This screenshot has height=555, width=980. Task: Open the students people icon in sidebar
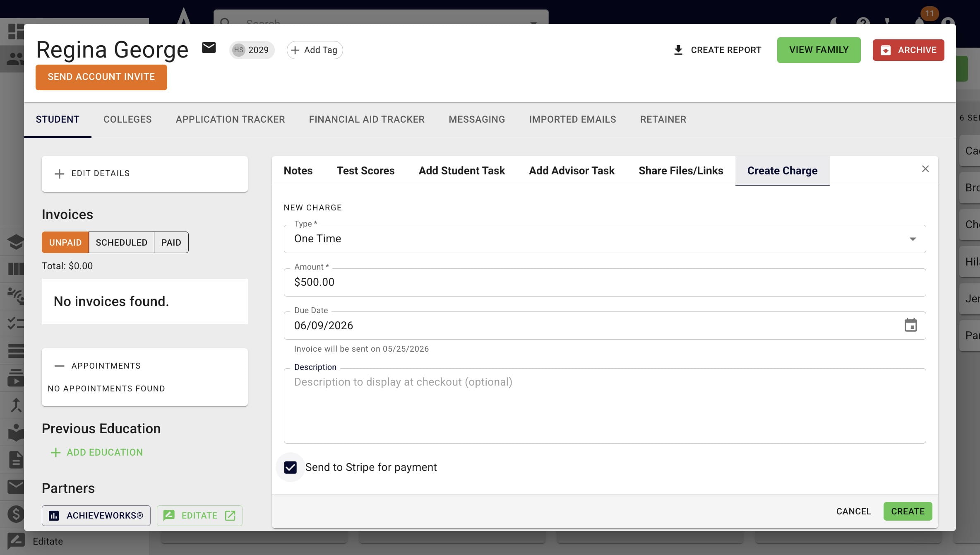pyautogui.click(x=16, y=59)
